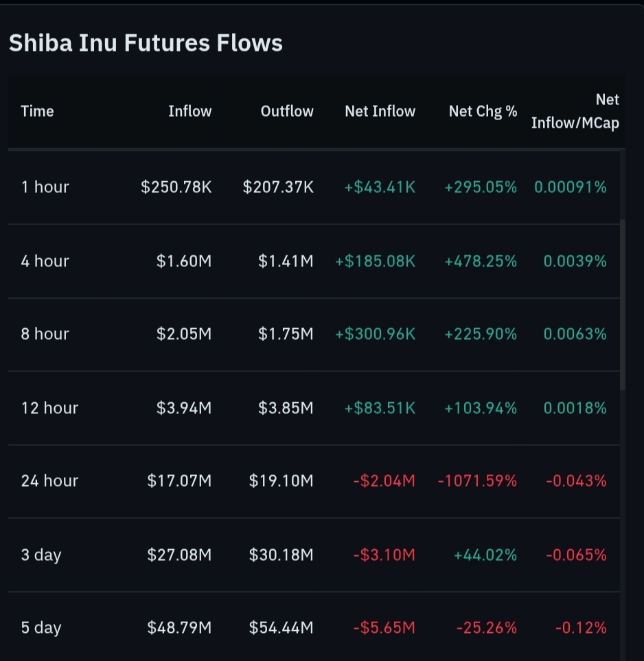The image size is (644, 661).
Task: Select the 4 hour row label
Action: (x=45, y=261)
